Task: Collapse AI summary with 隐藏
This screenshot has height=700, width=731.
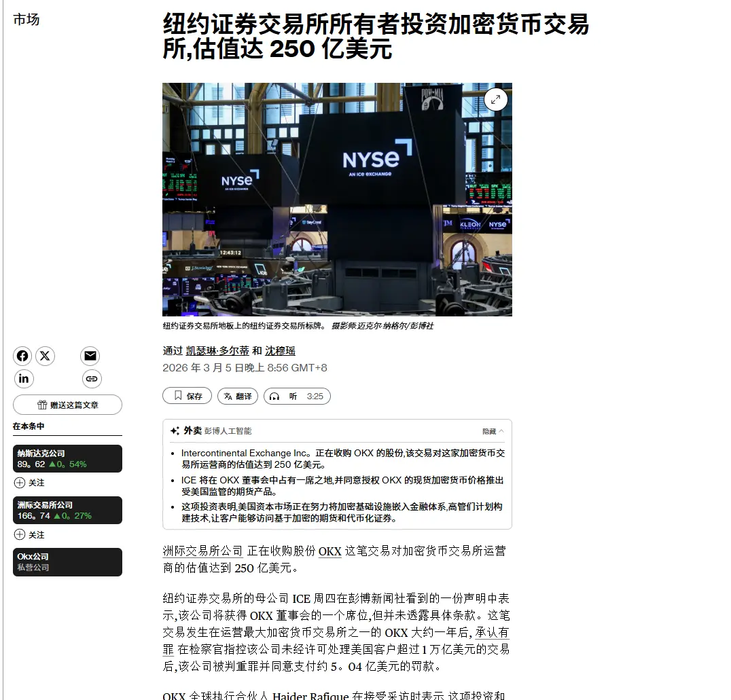Action: click(x=493, y=432)
